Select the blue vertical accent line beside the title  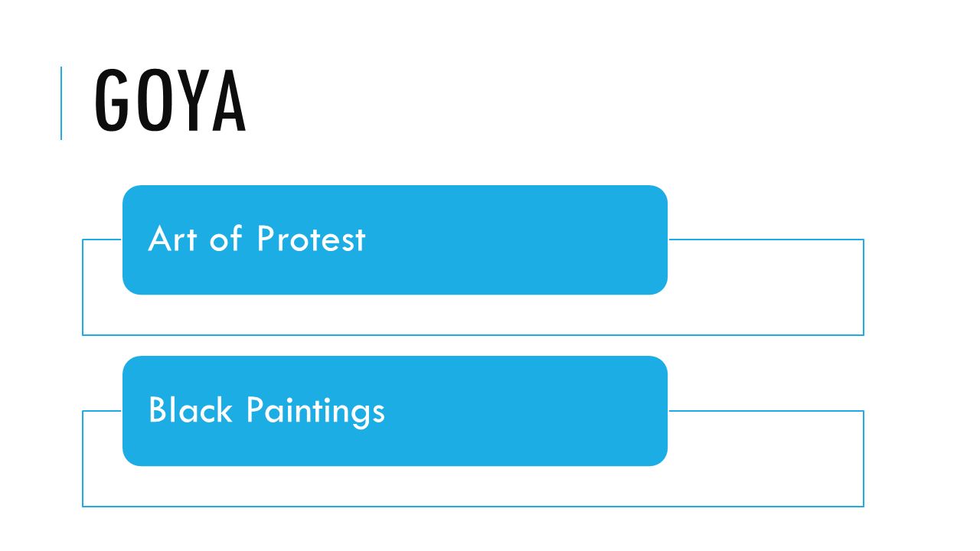point(61,103)
